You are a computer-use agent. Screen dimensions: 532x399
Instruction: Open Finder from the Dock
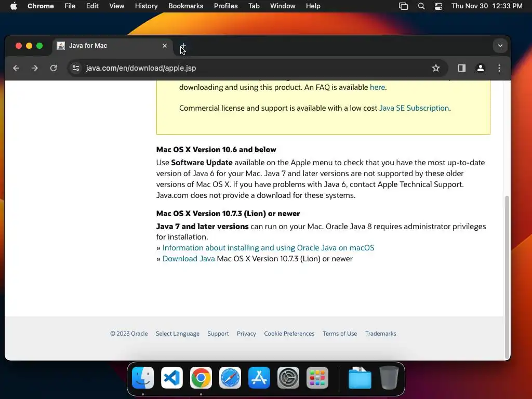click(x=143, y=378)
